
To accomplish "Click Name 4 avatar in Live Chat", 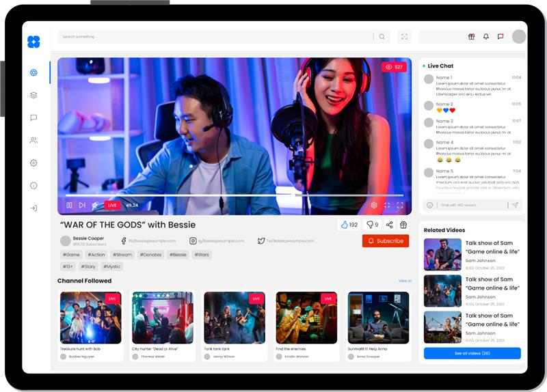I will (429, 144).
